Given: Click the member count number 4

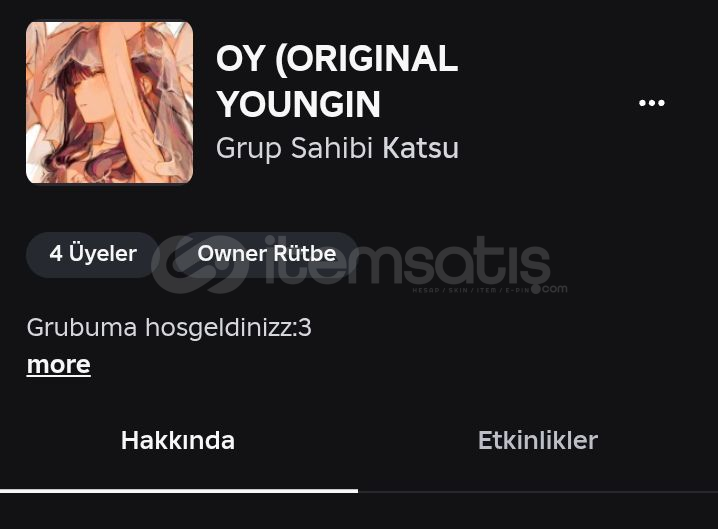Looking at the screenshot, I should point(56,254).
